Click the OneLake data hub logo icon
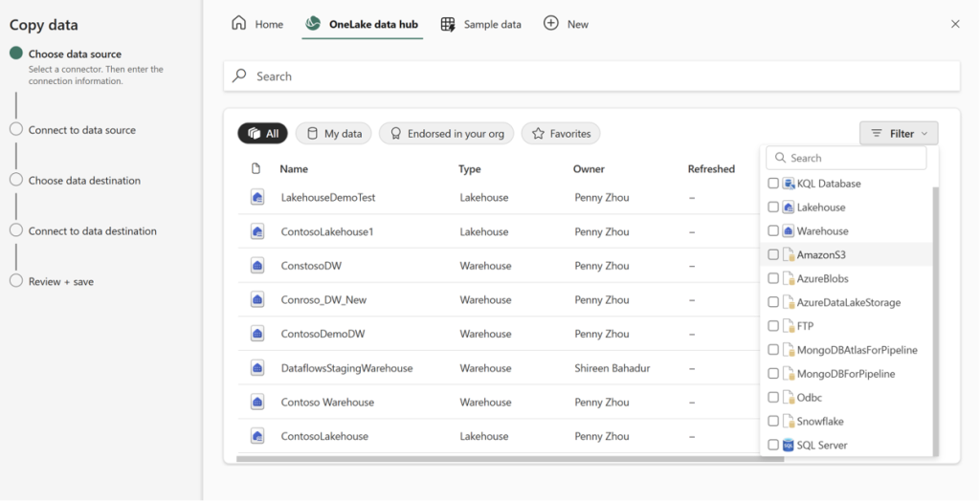 pos(313,24)
